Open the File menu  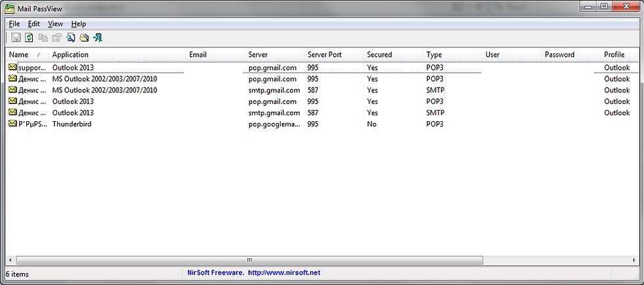[14, 24]
